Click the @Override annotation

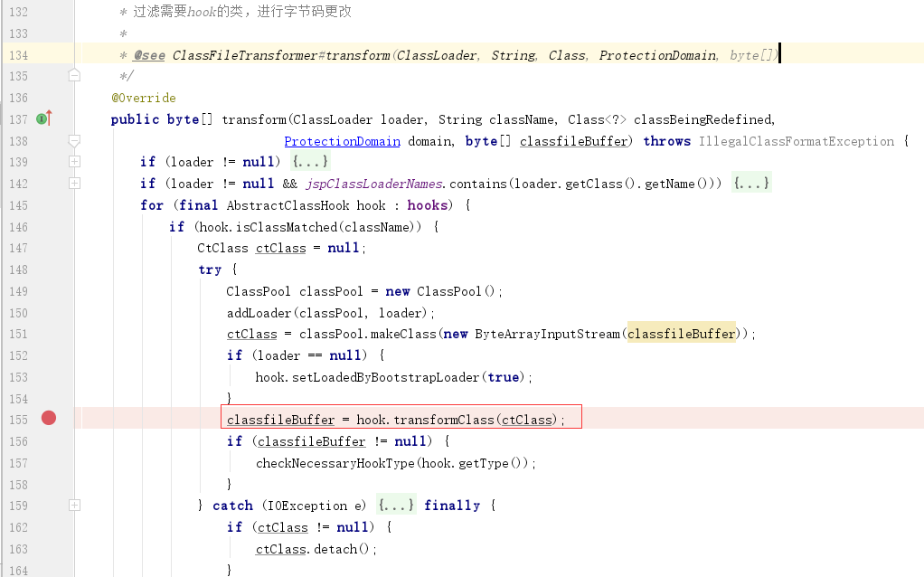(143, 98)
